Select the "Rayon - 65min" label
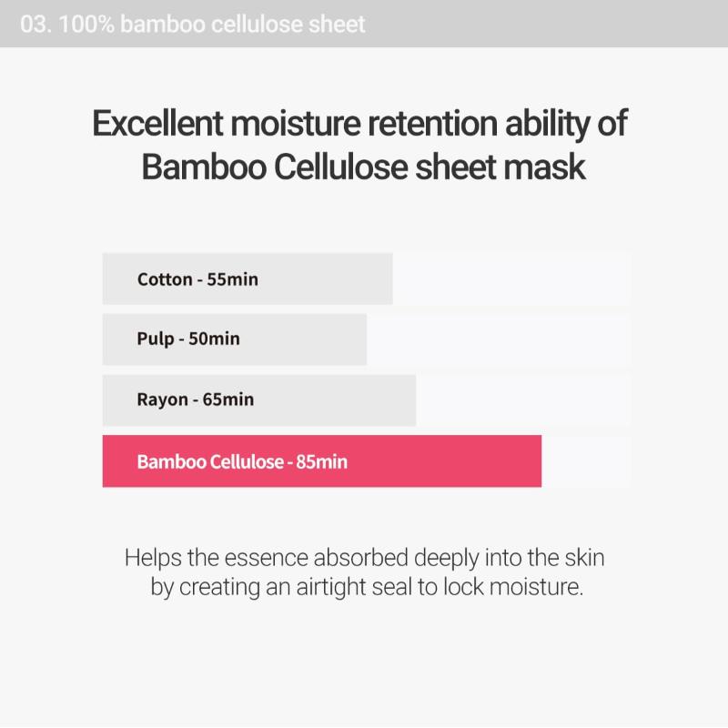This screenshot has height=728, width=728. [x=196, y=400]
